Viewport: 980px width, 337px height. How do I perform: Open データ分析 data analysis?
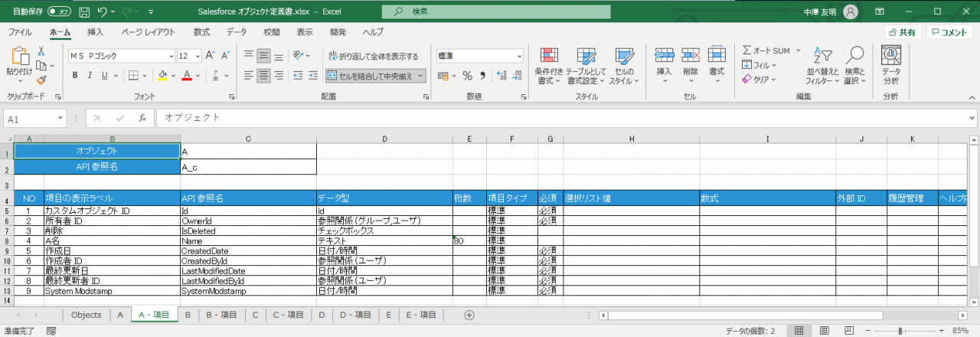(x=890, y=65)
